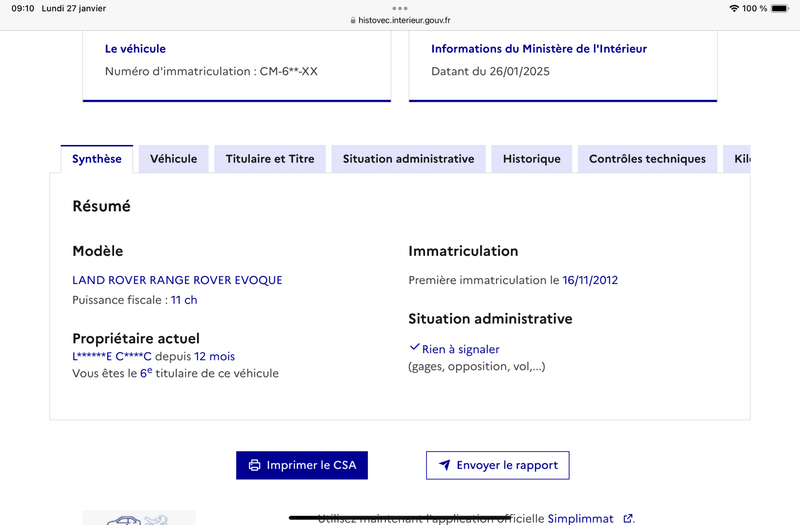The image size is (800, 525).
Task: Click the 16/11/2012 registration date
Action: (x=590, y=280)
